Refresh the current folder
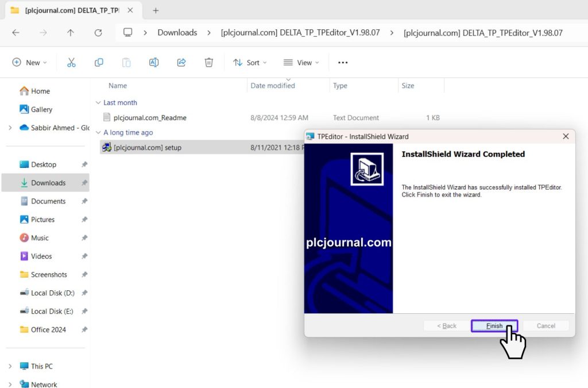Screen dimensions: 588x388 98,33
